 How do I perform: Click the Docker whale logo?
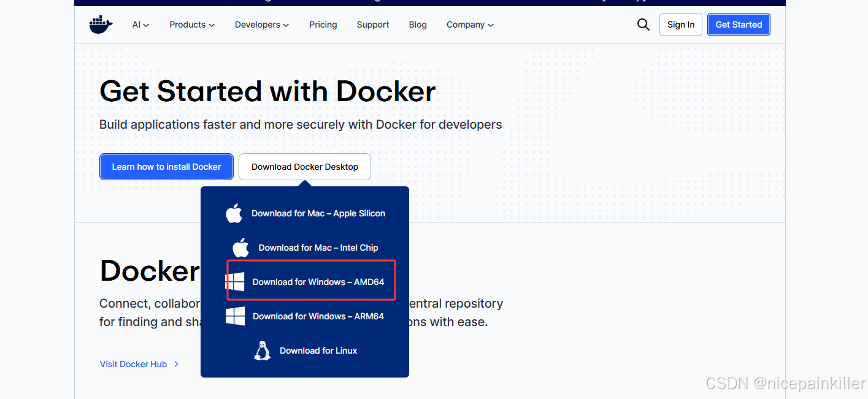click(101, 25)
